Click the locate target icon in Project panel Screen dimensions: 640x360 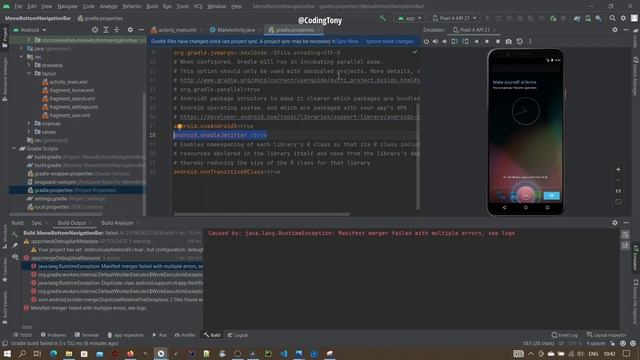pyautogui.click(x=95, y=30)
